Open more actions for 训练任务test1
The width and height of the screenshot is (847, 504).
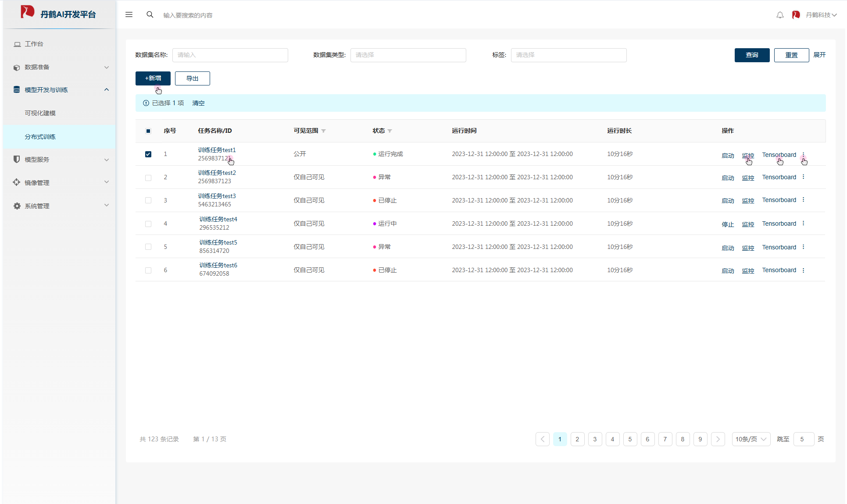[x=803, y=155]
